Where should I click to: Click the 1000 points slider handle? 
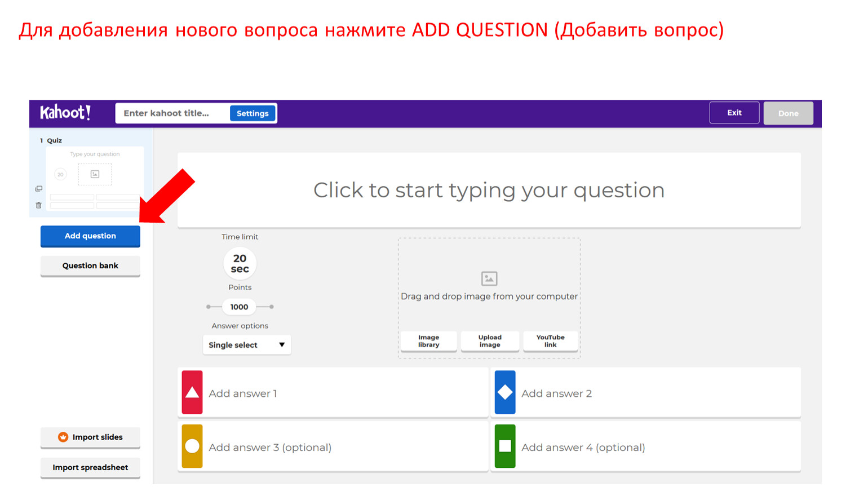point(240,307)
